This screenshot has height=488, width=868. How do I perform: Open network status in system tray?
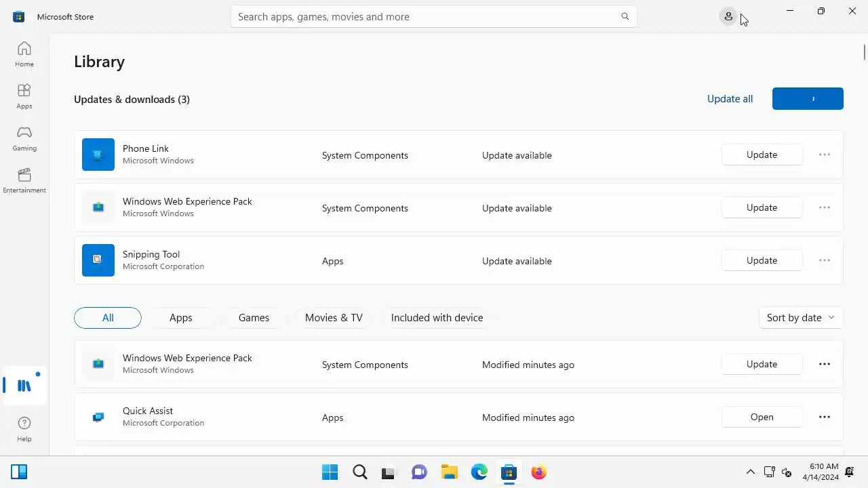pyautogui.click(x=770, y=472)
